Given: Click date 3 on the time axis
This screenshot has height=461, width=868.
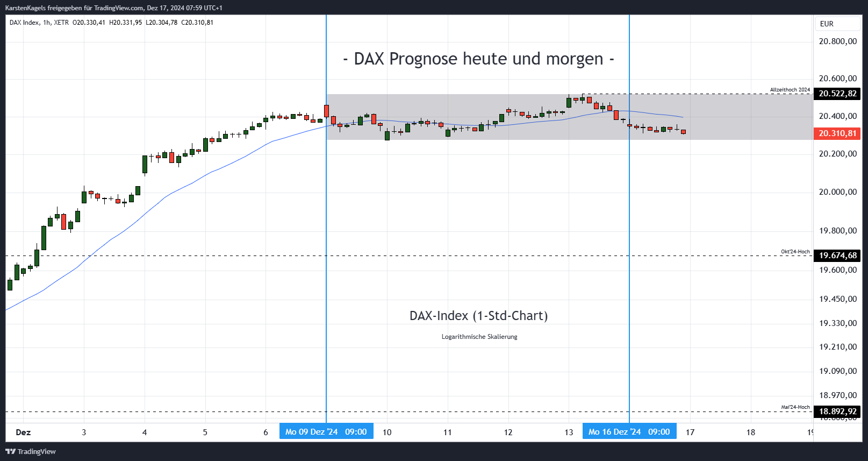Looking at the screenshot, I should coord(84,432).
